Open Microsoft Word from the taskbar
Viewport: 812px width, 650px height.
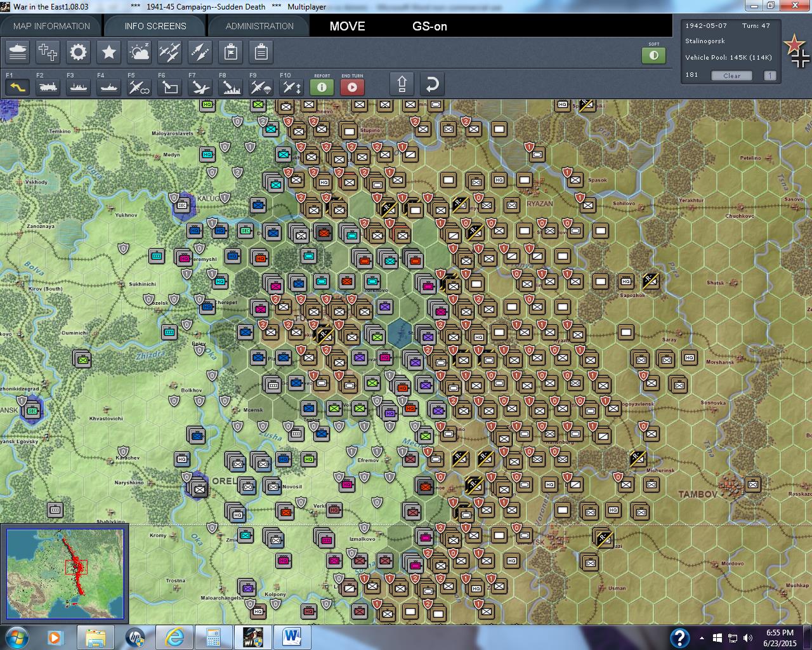tap(292, 637)
